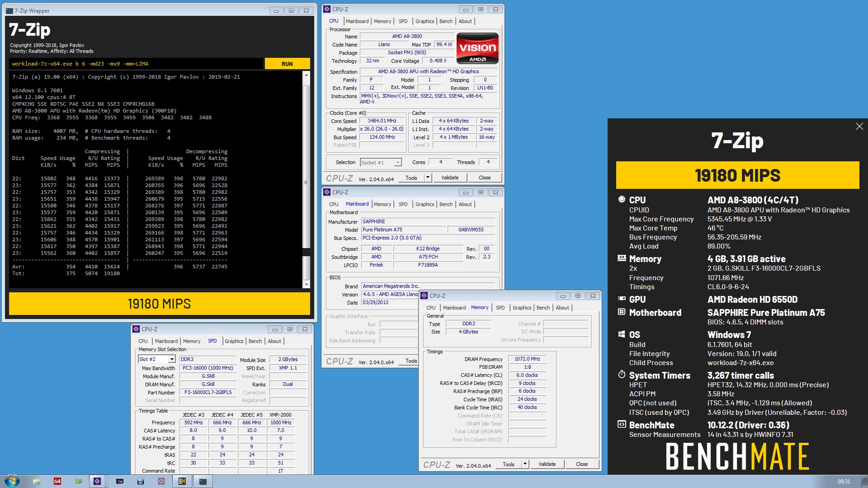Click Tools button in top CPU-Z window
The image size is (868, 488).
click(x=411, y=178)
